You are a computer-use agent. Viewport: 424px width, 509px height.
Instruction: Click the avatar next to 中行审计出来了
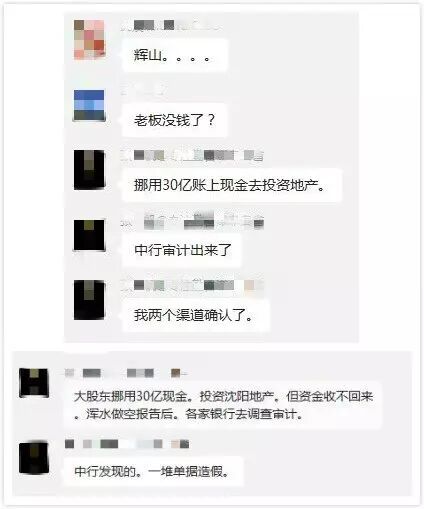89,235
